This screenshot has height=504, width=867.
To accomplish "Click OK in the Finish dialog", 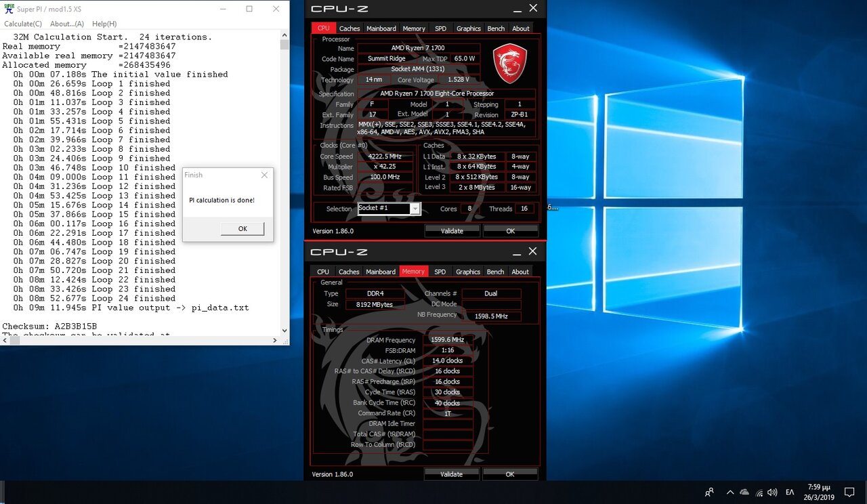I will [242, 228].
